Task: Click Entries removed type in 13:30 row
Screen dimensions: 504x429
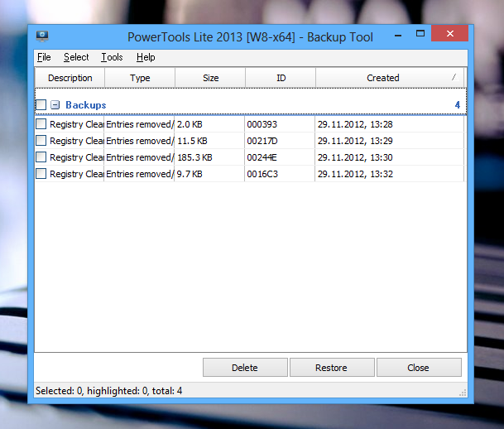Action: pyautogui.click(x=140, y=157)
